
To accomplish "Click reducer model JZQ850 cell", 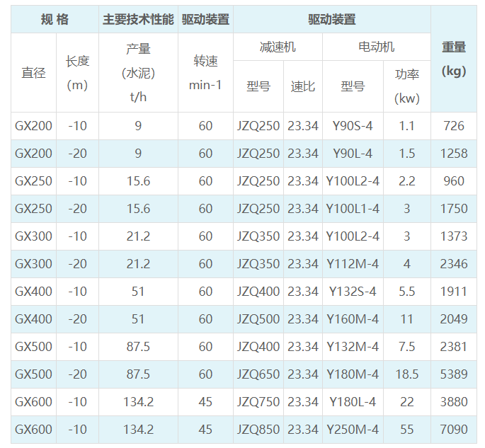I will [258, 430].
